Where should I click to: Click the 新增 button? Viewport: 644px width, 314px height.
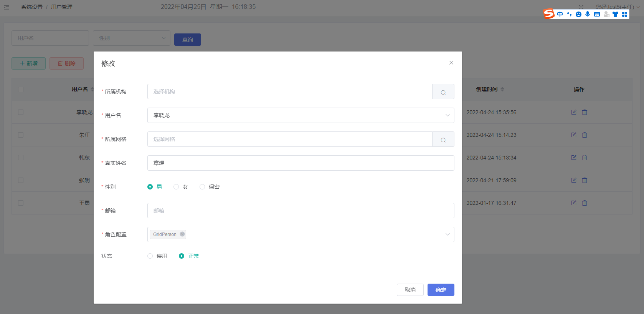click(x=28, y=63)
